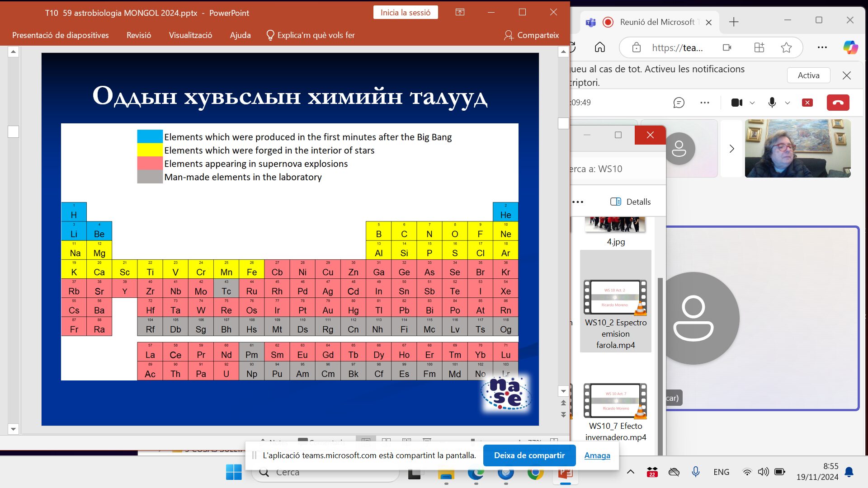
Task: Select the WS10_2 Espectro emision farola.mp4 file
Action: click(x=615, y=301)
